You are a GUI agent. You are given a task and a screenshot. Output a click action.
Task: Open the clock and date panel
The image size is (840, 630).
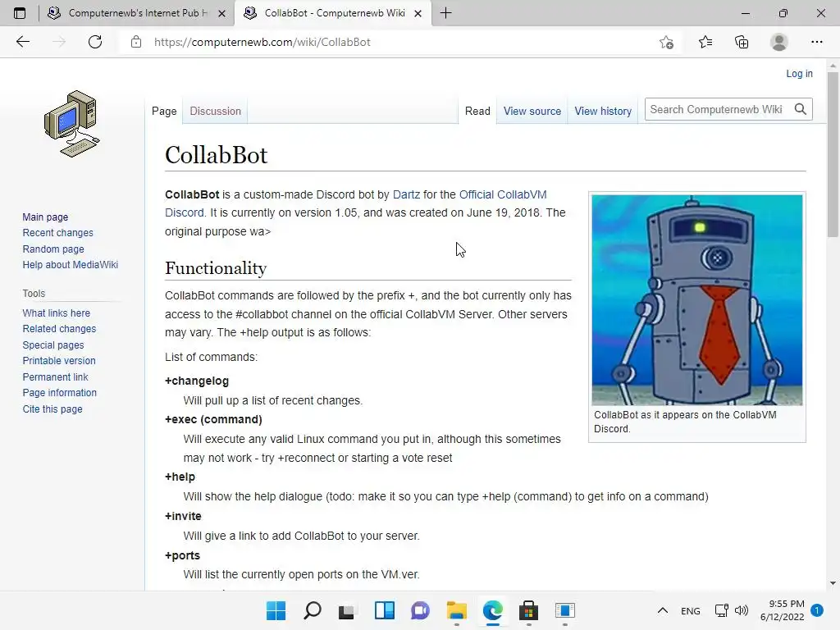tap(782, 610)
